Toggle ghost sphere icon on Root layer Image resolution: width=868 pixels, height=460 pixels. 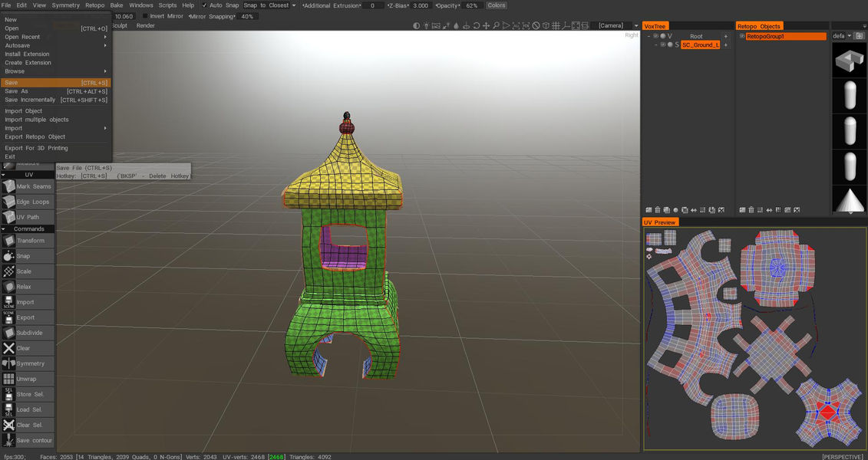coord(662,37)
